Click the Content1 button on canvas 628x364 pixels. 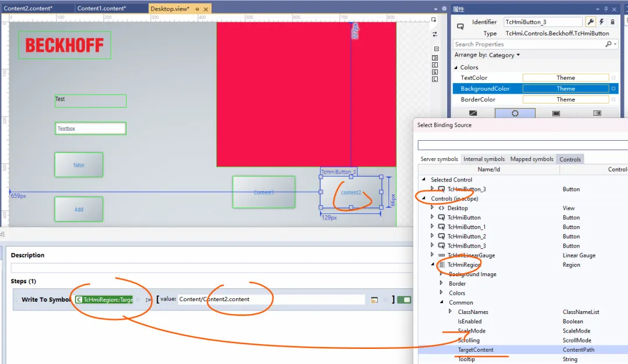click(264, 192)
